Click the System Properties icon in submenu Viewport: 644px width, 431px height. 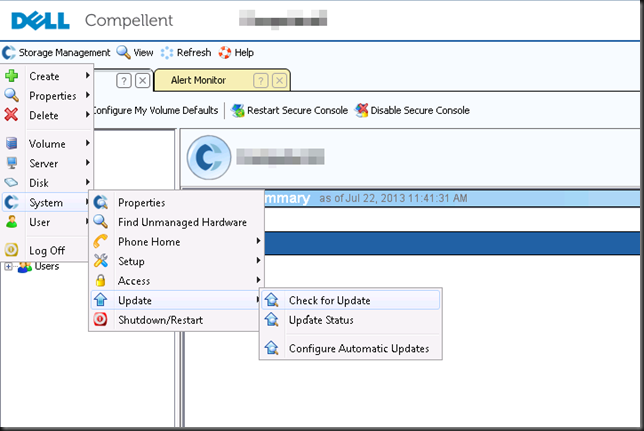pos(101,202)
